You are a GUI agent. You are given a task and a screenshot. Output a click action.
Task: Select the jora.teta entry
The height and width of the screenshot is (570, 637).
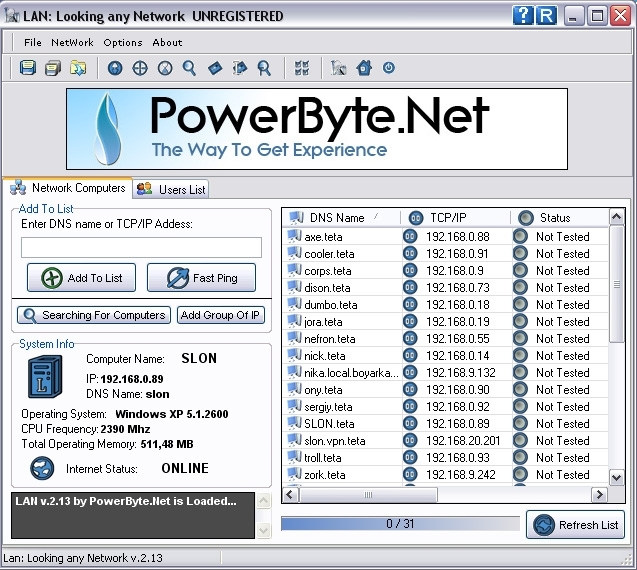point(323,322)
